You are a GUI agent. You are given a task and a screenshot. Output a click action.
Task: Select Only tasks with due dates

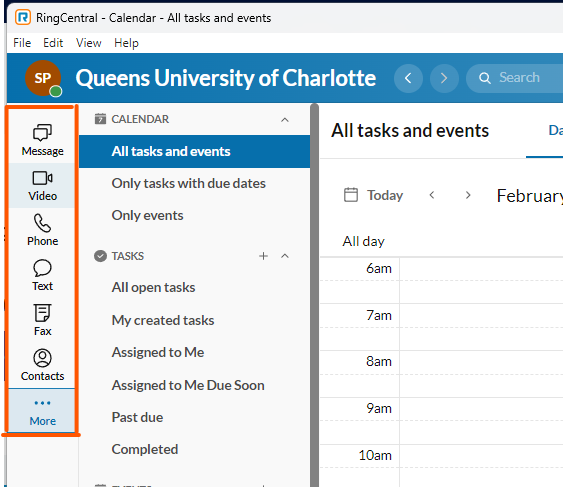point(194,183)
